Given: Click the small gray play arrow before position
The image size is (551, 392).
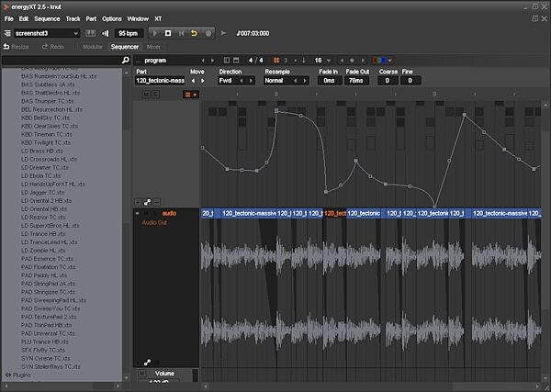Looking at the screenshot, I should pyautogui.click(x=223, y=33).
